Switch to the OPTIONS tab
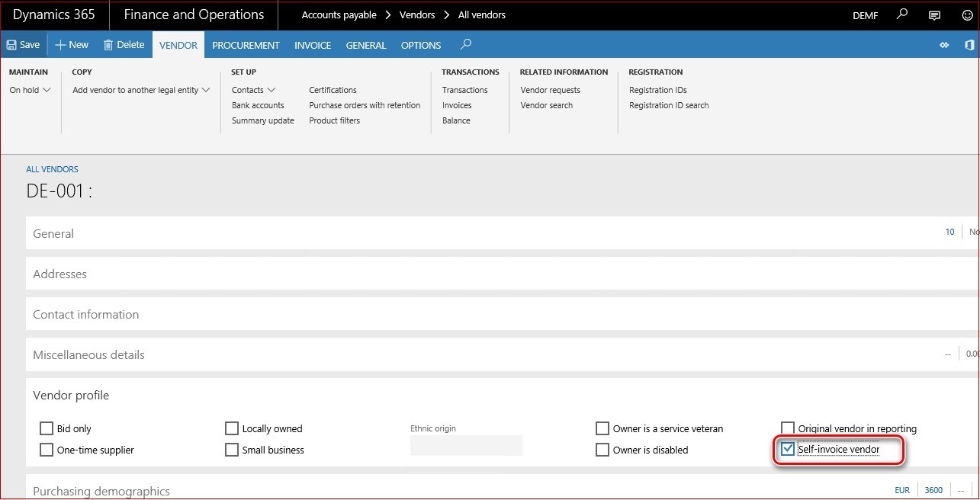This screenshot has width=980, height=500. pos(421,45)
